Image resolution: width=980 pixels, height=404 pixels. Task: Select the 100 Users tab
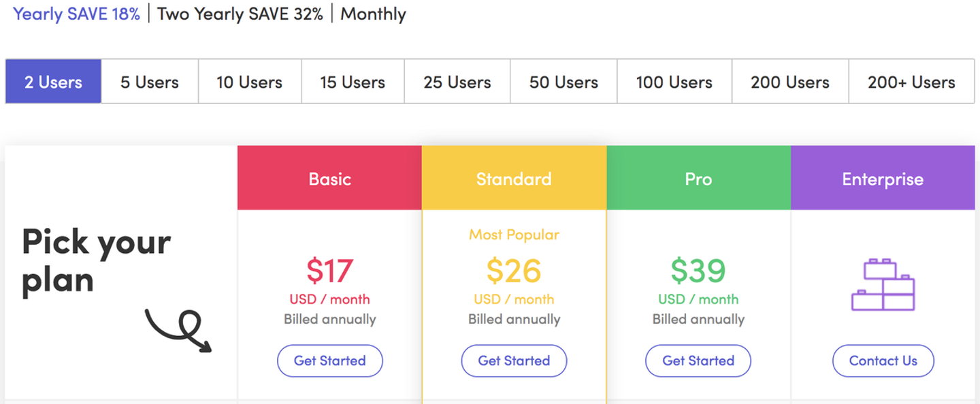tap(674, 82)
